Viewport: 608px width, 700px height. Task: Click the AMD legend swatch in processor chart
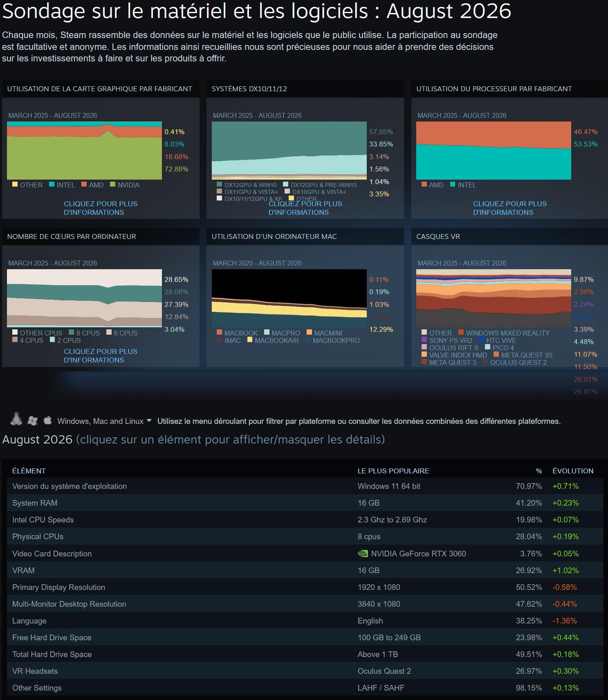[424, 185]
